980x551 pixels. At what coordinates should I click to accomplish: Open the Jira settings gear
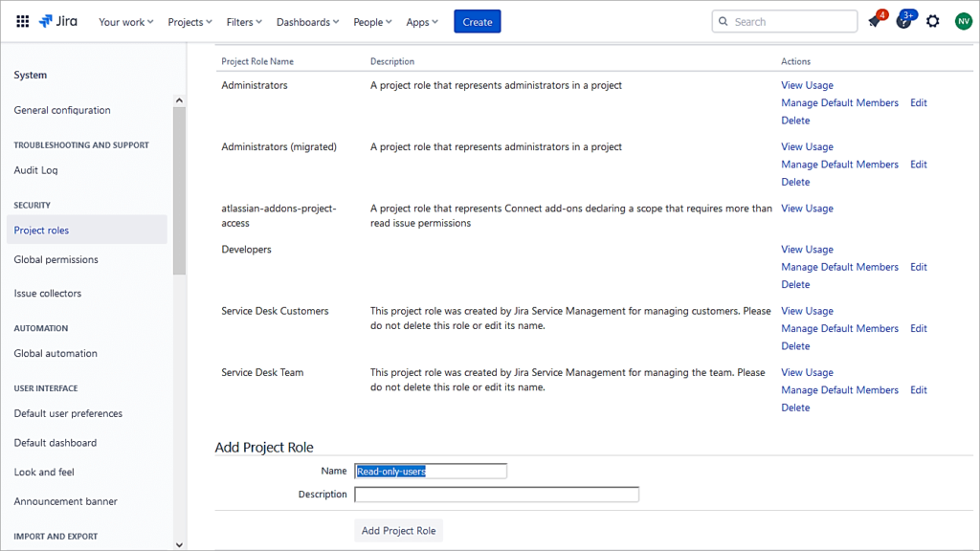click(x=932, y=20)
